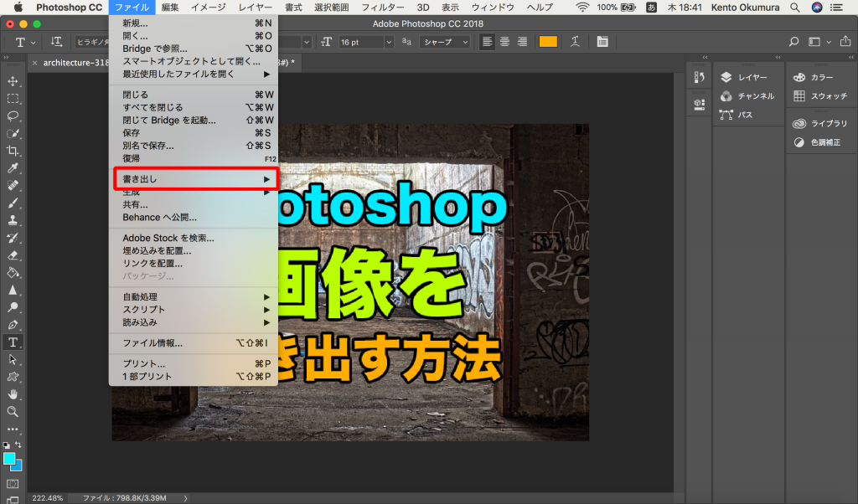Open the フィルター menu

point(382,7)
